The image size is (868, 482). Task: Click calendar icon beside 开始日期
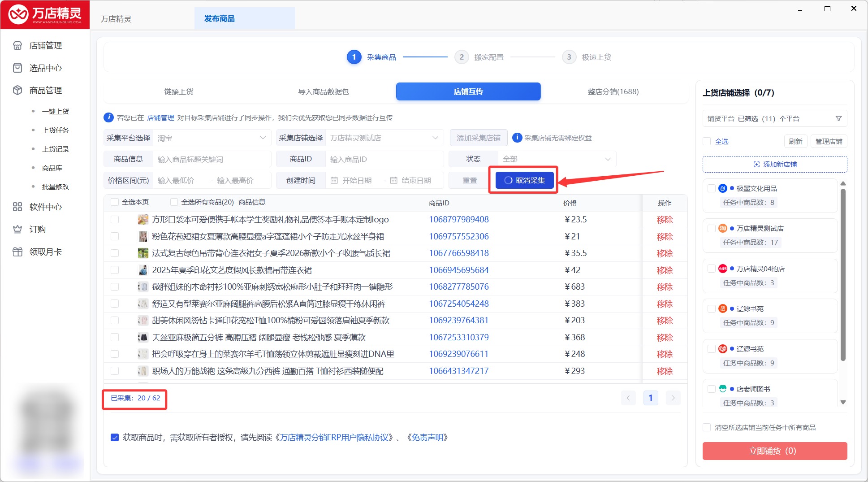[x=334, y=180]
